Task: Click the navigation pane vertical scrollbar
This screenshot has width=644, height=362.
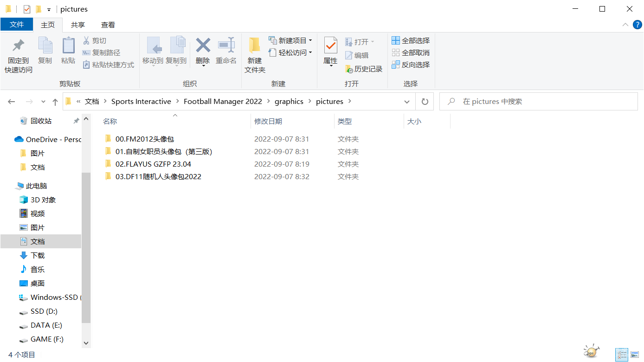Action: (86, 246)
